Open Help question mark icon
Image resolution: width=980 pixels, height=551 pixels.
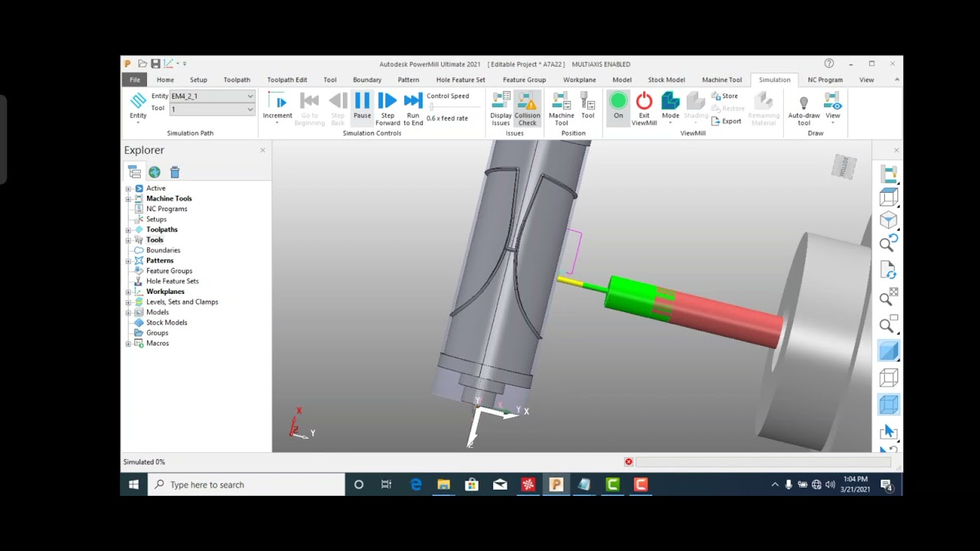coord(829,64)
